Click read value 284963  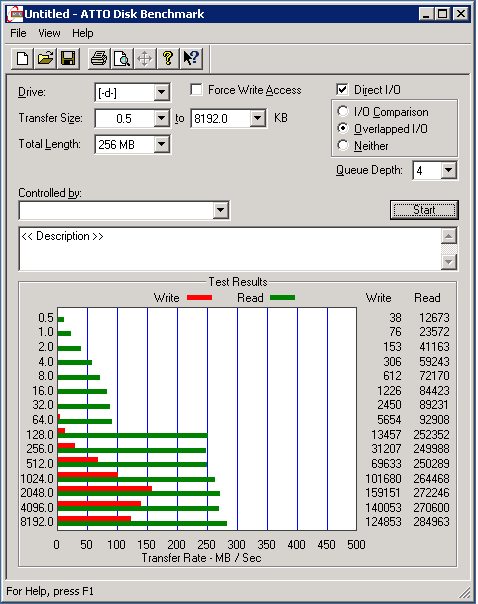click(x=431, y=522)
